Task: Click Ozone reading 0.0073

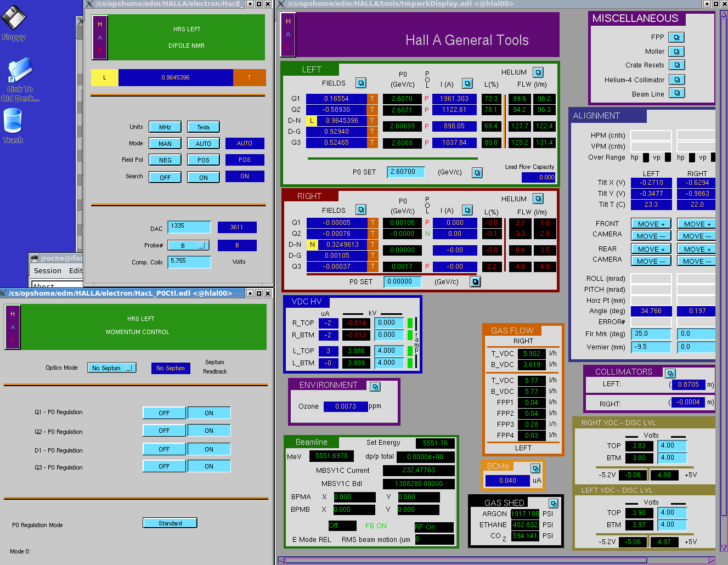Action: coord(346,406)
